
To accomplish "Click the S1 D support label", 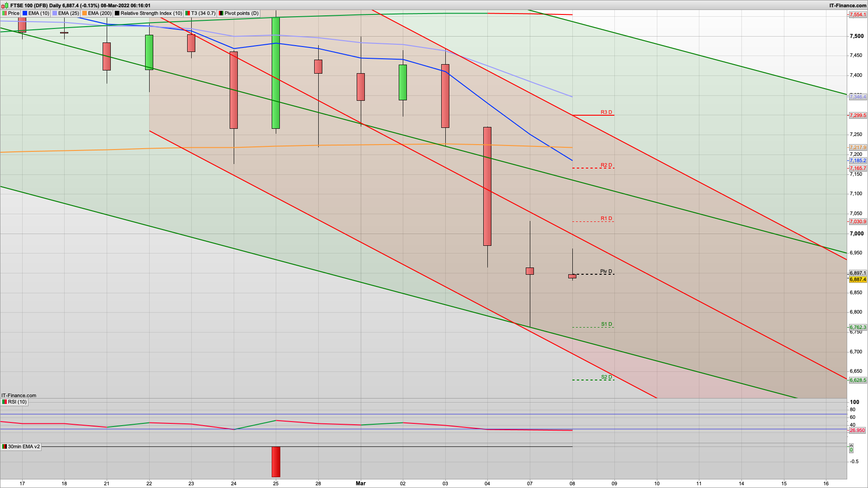I will point(606,324).
